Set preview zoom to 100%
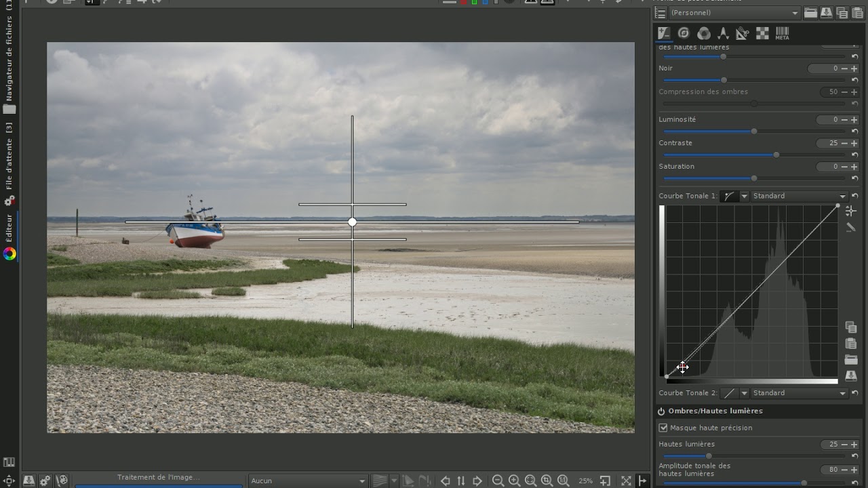Viewport: 868px width, 488px height. [563, 481]
